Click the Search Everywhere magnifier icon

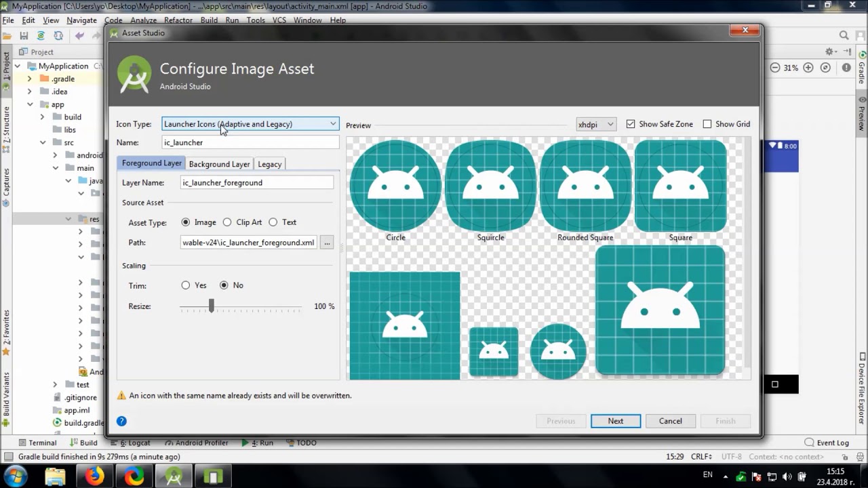pos(844,36)
